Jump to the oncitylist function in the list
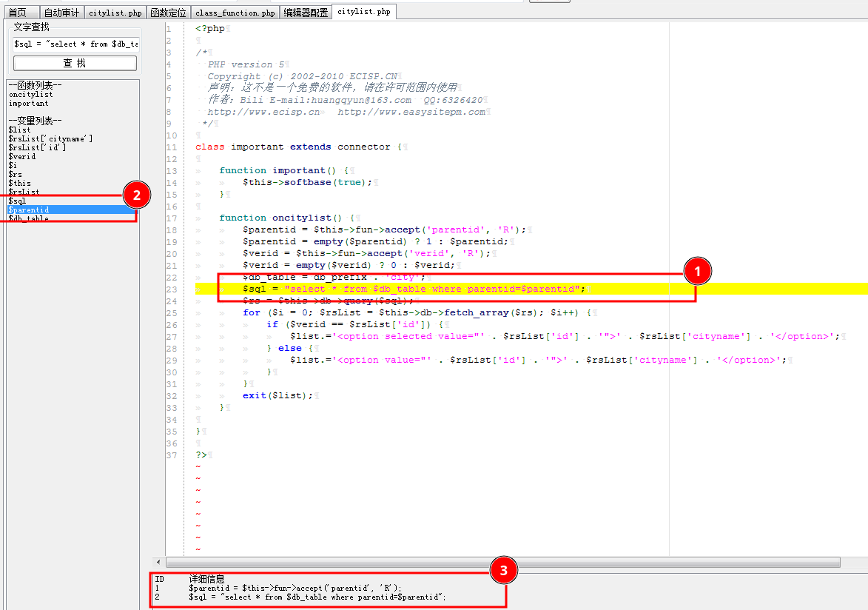 point(31,95)
